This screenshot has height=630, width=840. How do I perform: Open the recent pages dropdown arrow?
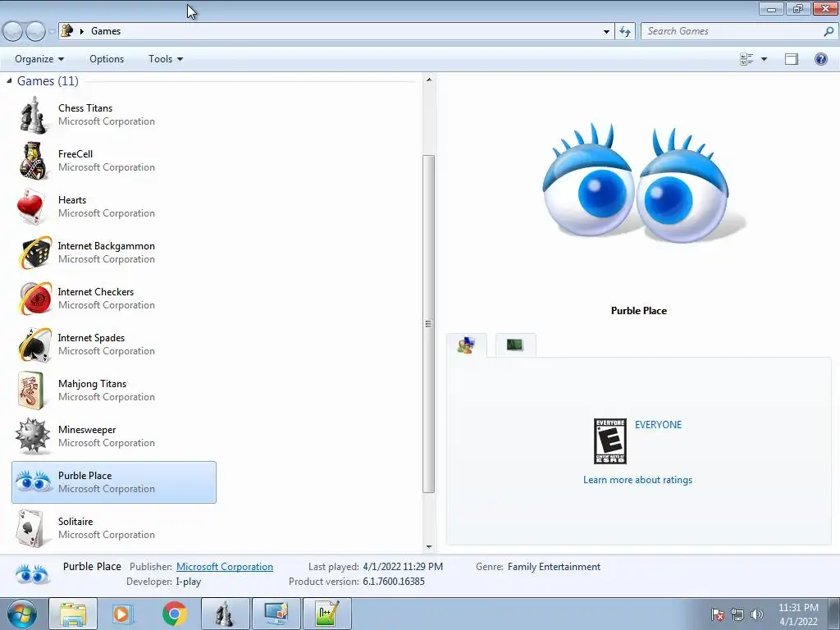tap(52, 32)
